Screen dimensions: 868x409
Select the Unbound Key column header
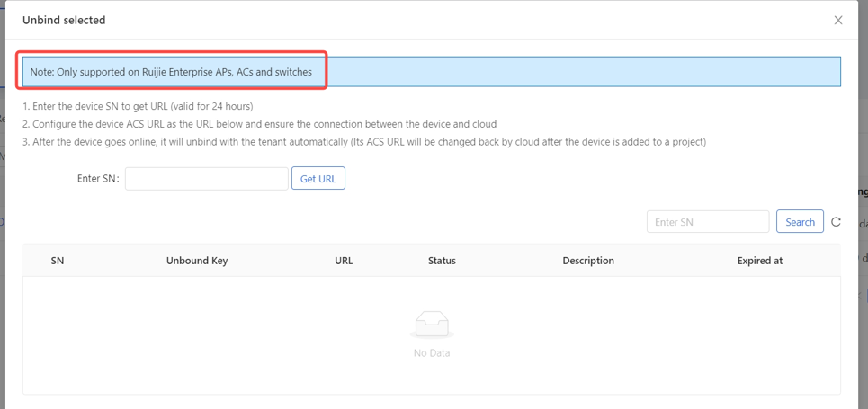point(197,261)
